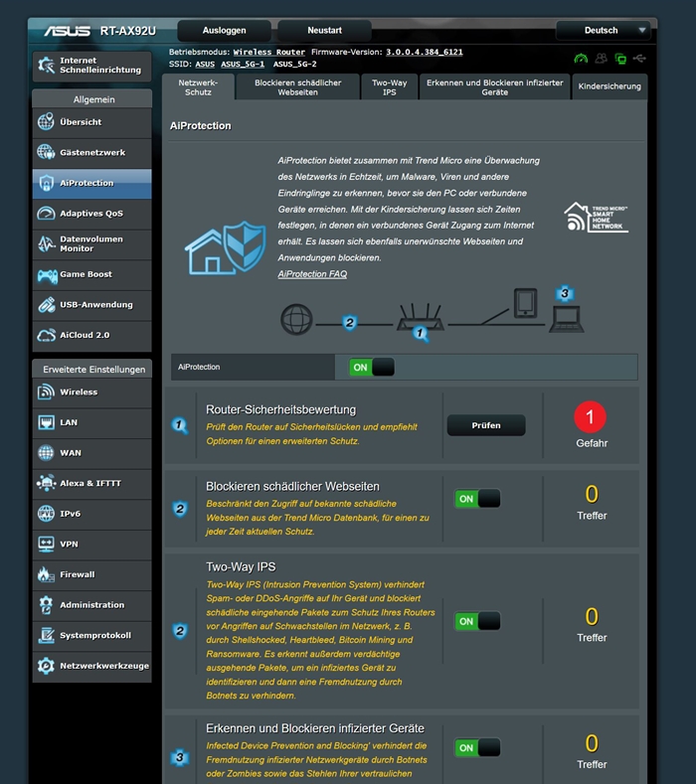Click the internet globe in network diagram

pos(296,319)
